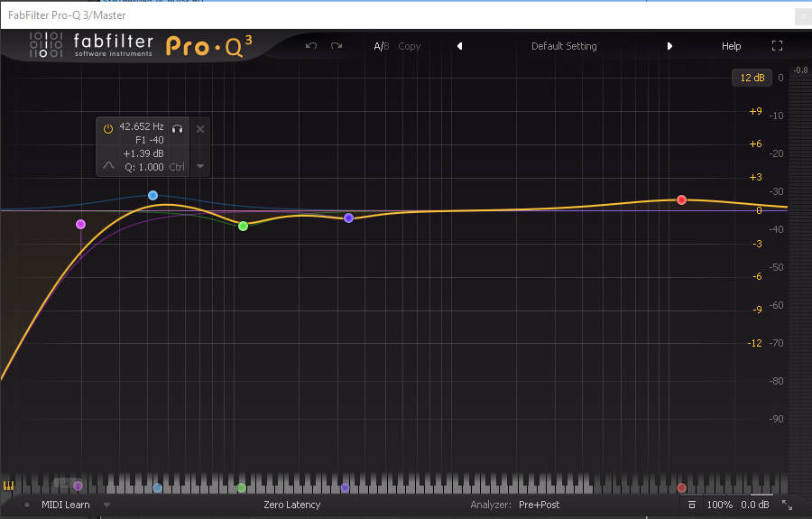Go to the previous preset arrow

pyautogui.click(x=459, y=46)
